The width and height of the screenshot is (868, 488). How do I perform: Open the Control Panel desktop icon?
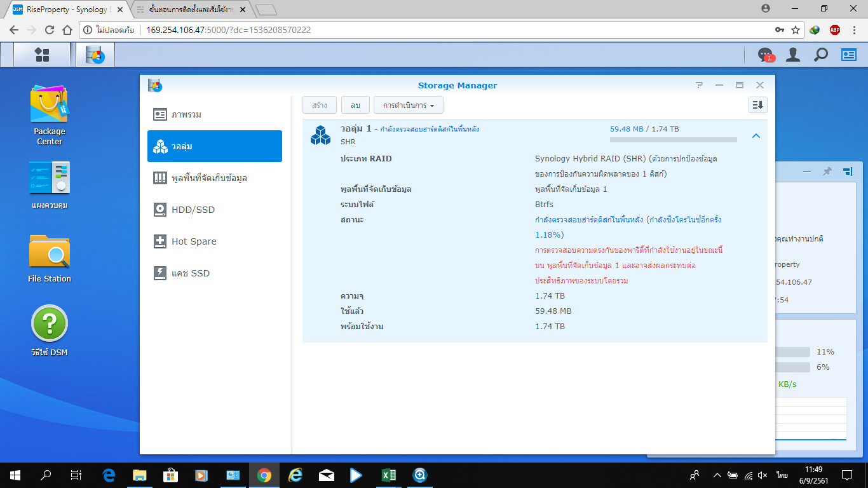[49, 185]
